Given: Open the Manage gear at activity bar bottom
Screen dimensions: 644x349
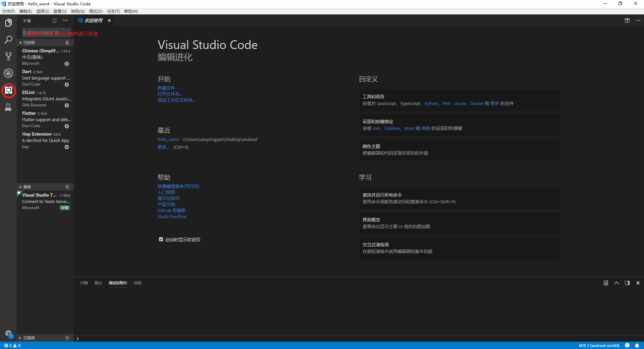Looking at the screenshot, I should pos(8,333).
